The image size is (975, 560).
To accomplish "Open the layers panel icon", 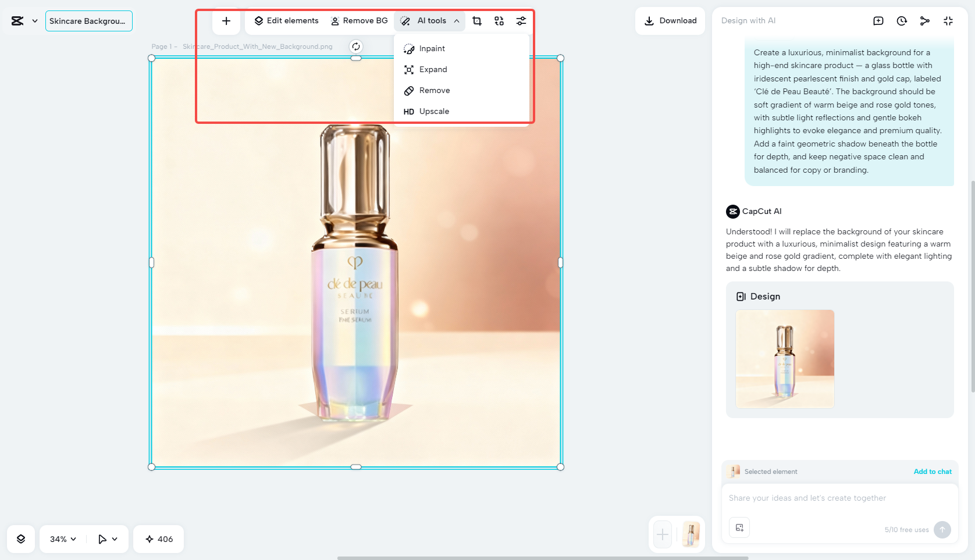I will tap(21, 539).
